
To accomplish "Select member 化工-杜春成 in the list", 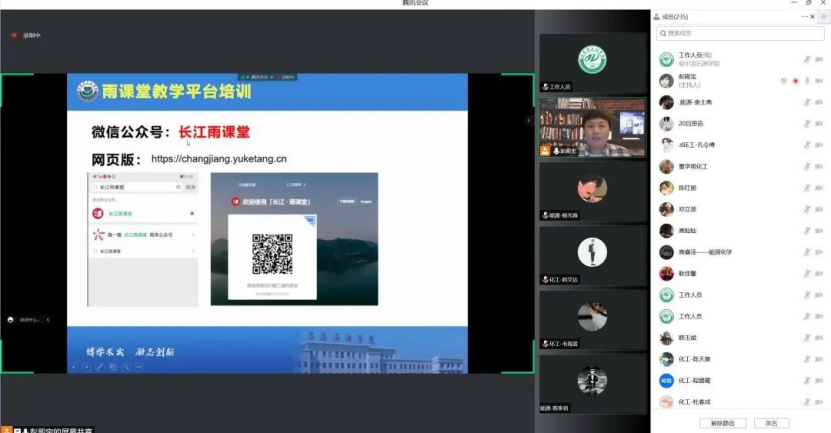I will coord(741,402).
